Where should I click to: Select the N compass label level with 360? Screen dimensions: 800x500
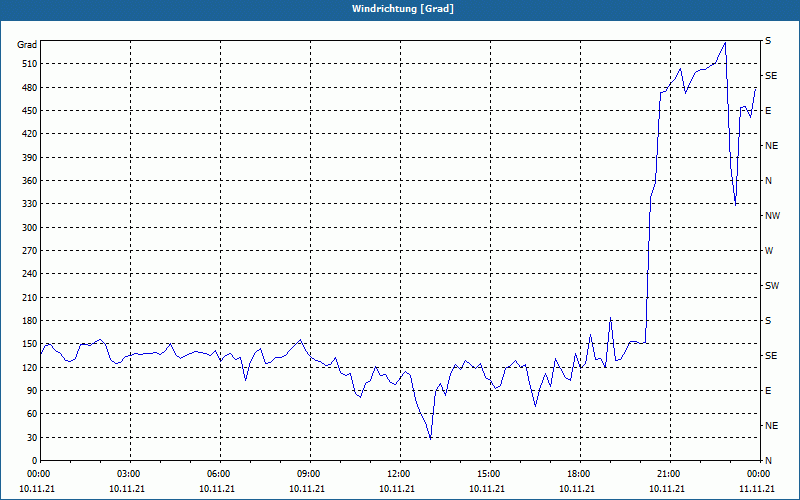pyautogui.click(x=768, y=181)
